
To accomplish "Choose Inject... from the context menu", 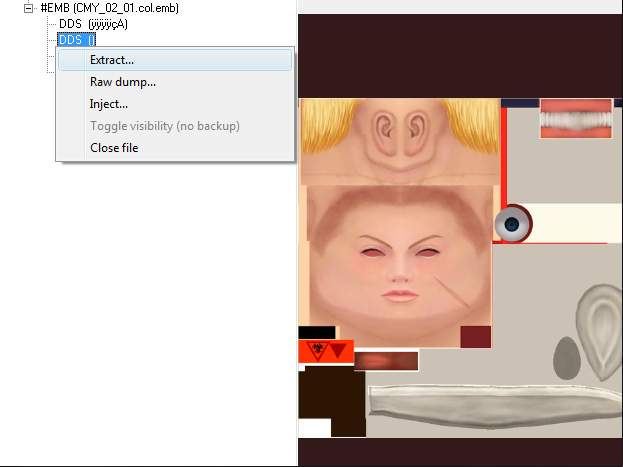I will tap(175, 104).
